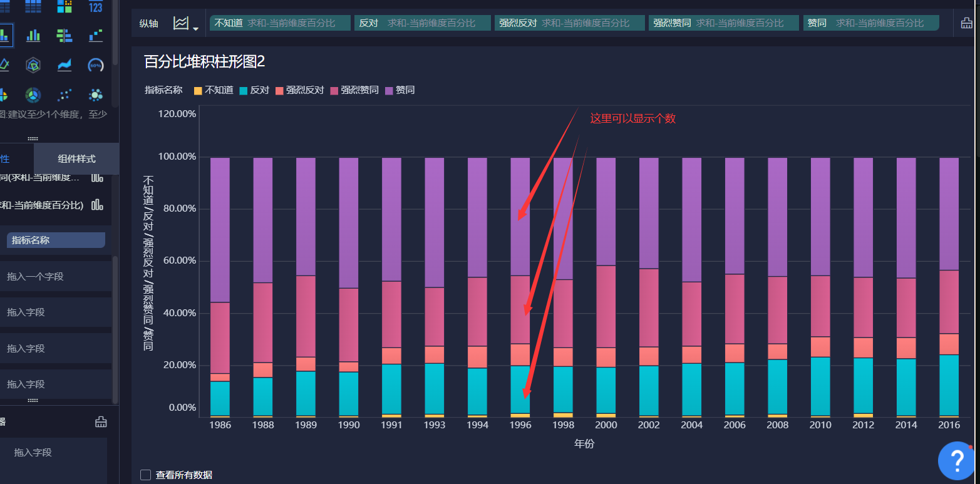The image size is (980, 484).
Task: Click the 纵轴 label
Action: [148, 24]
